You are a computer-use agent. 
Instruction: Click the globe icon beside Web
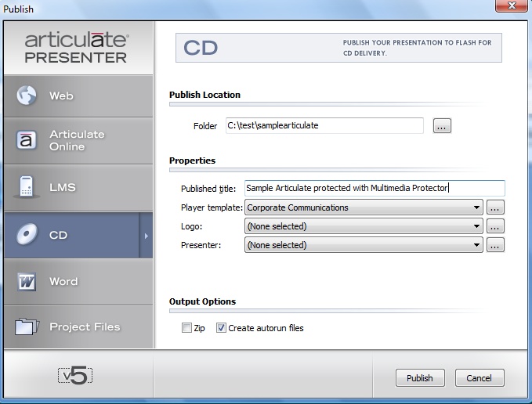click(x=27, y=96)
